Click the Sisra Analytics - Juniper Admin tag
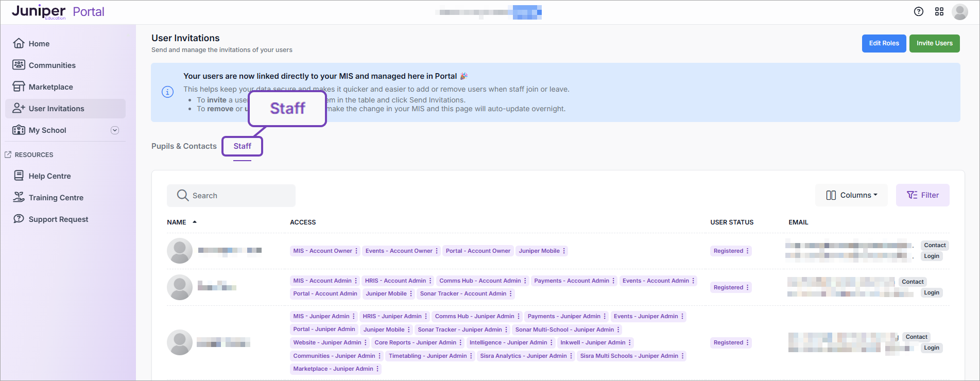The height and width of the screenshot is (381, 980). click(x=526, y=356)
